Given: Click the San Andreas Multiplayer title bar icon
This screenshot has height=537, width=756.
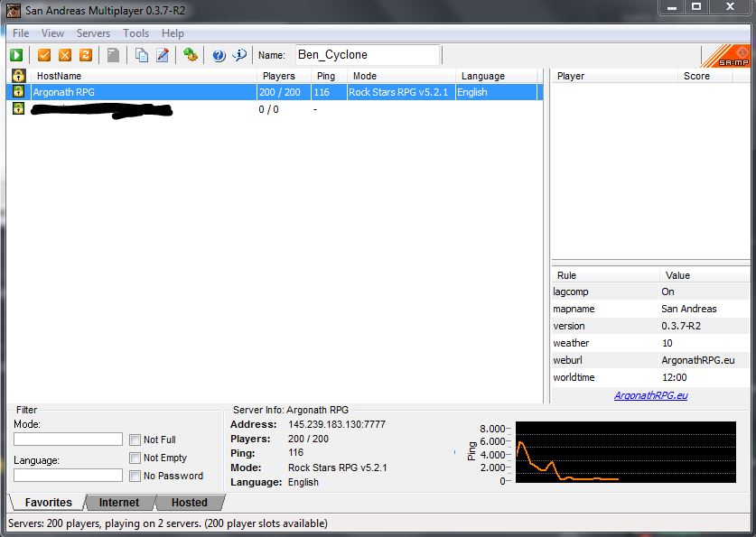Looking at the screenshot, I should pos(14,10).
